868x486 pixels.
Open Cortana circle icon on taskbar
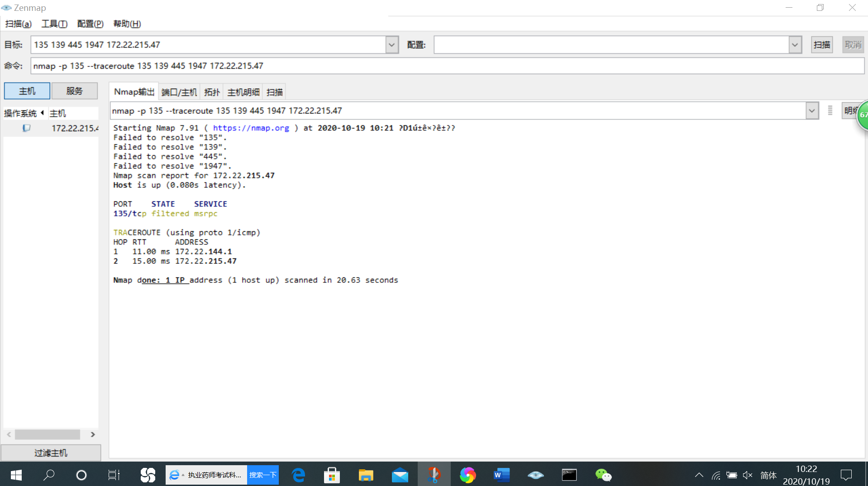coord(81,475)
